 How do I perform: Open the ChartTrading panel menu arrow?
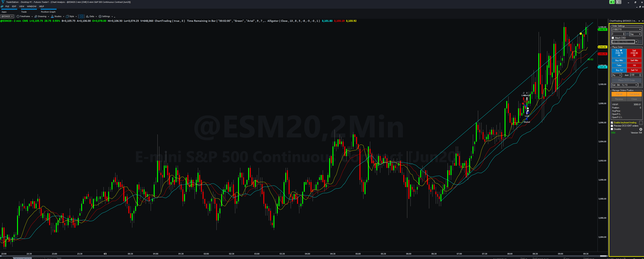tap(639, 21)
